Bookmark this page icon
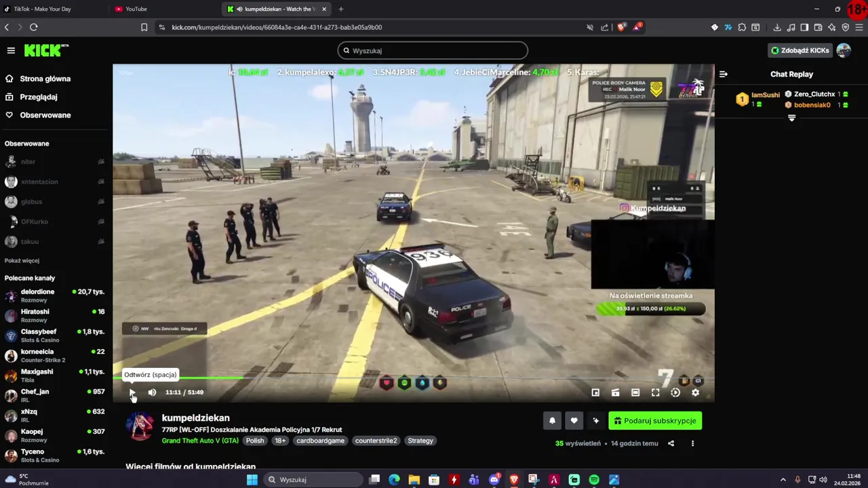This screenshot has height=488, width=868. pyautogui.click(x=144, y=27)
